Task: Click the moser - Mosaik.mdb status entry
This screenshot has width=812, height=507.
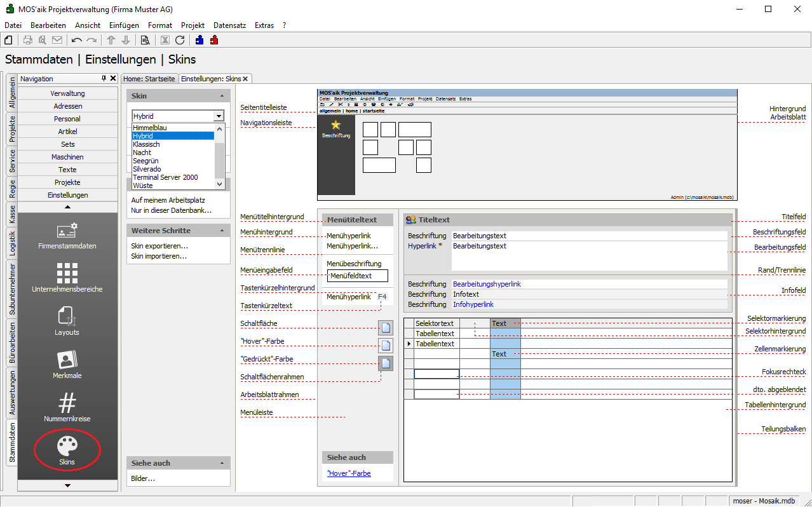Action: click(x=763, y=501)
